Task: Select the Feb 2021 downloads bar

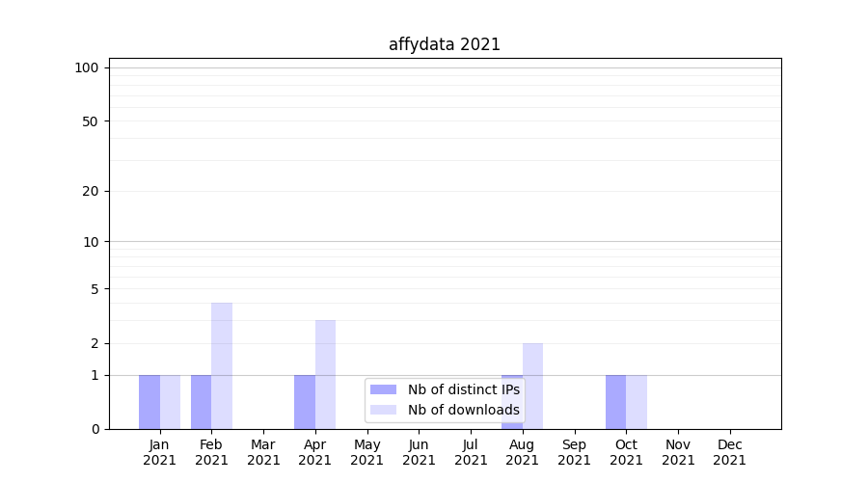Action: (x=222, y=366)
